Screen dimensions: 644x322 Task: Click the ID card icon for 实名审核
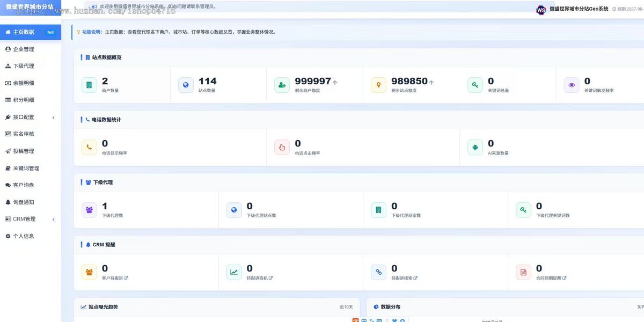[8, 134]
